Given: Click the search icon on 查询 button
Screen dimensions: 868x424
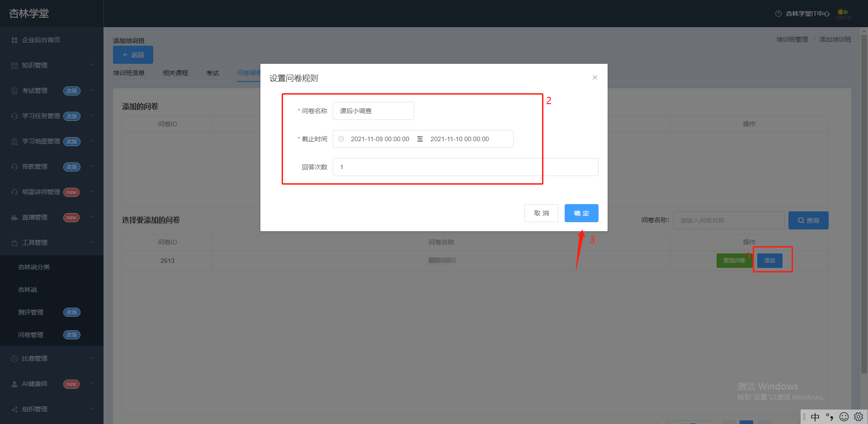Looking at the screenshot, I should [801, 220].
